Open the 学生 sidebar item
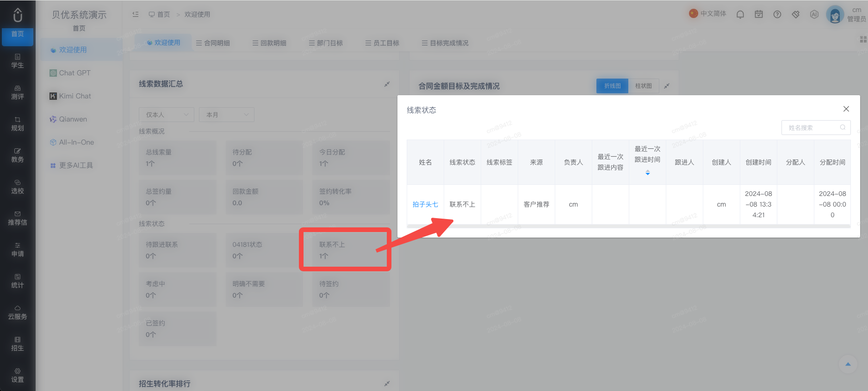868x391 pixels. [x=18, y=61]
